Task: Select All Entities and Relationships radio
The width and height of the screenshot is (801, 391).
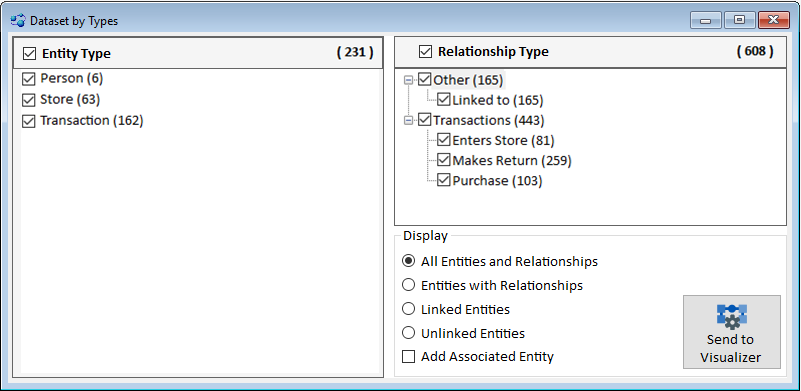Action: pos(408,261)
